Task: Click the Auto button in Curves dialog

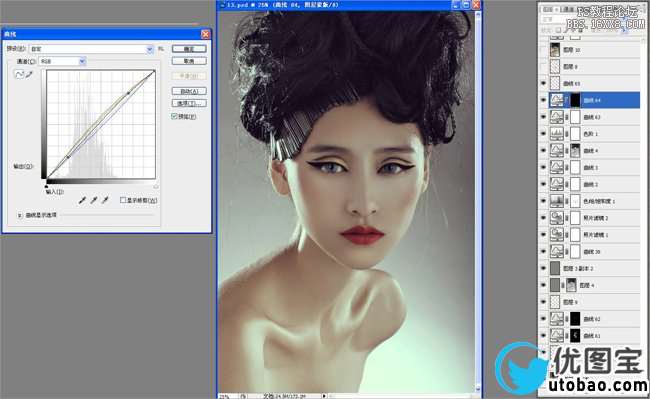Action: point(189,91)
